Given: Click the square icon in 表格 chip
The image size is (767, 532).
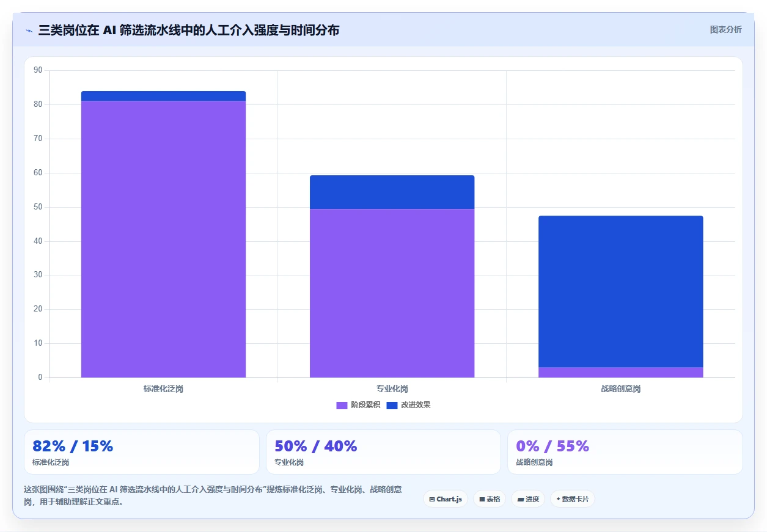Looking at the screenshot, I should pyautogui.click(x=482, y=500).
